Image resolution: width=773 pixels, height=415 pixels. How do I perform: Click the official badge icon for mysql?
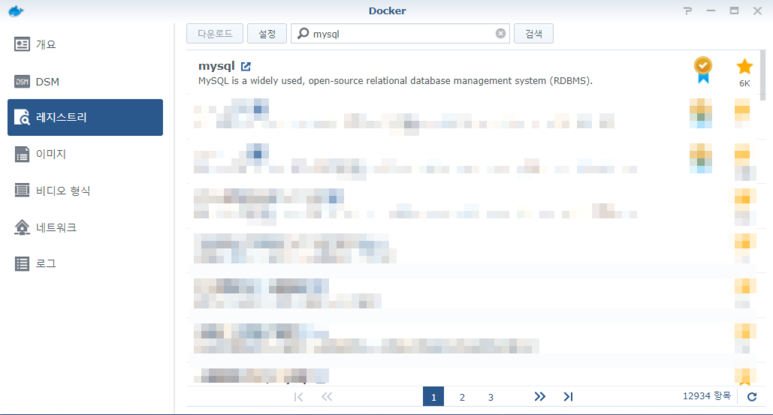click(x=703, y=69)
